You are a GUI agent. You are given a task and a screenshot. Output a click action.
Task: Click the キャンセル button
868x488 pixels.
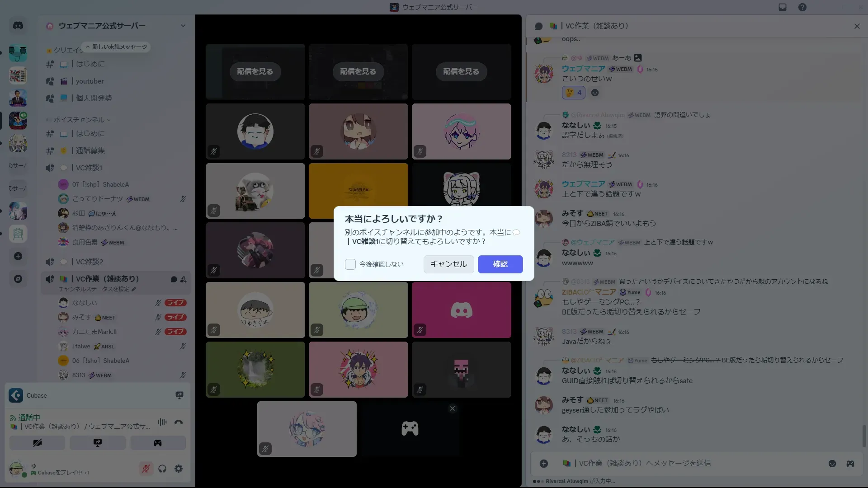[448, 264]
